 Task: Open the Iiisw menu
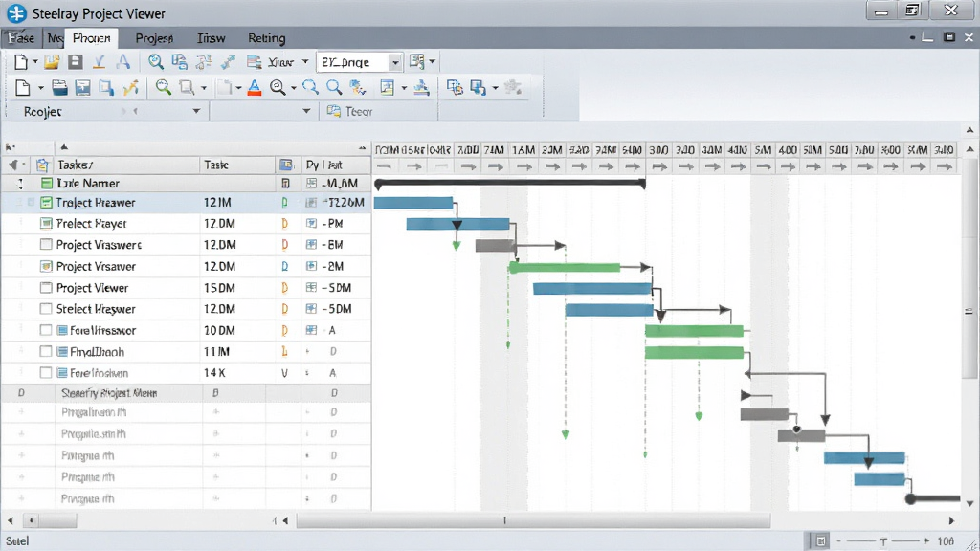211,38
